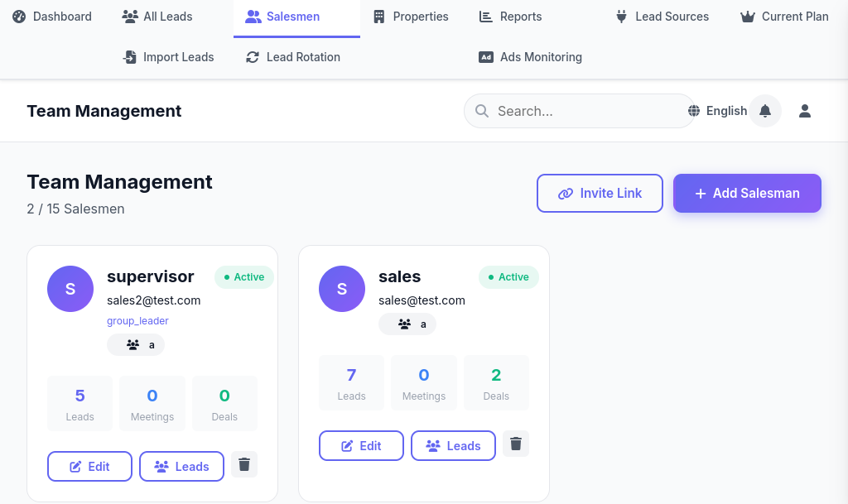Go to All Leads tab
This screenshot has height=504, width=848.
(x=157, y=17)
